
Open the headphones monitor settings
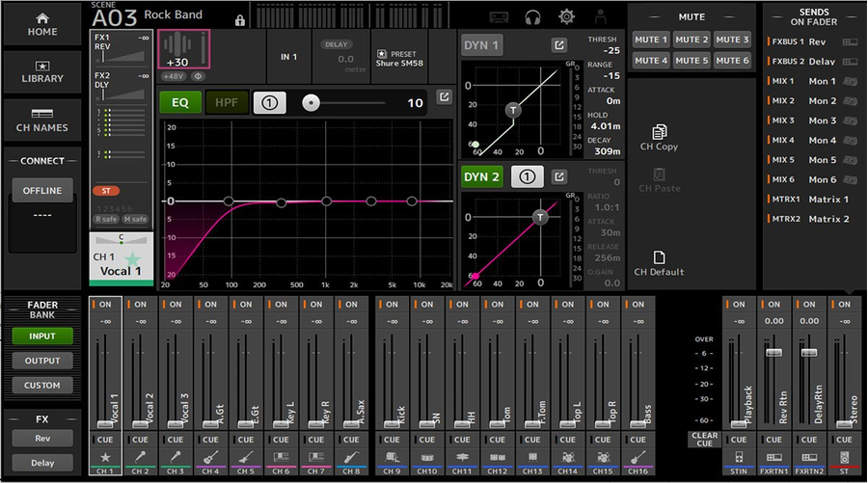532,16
